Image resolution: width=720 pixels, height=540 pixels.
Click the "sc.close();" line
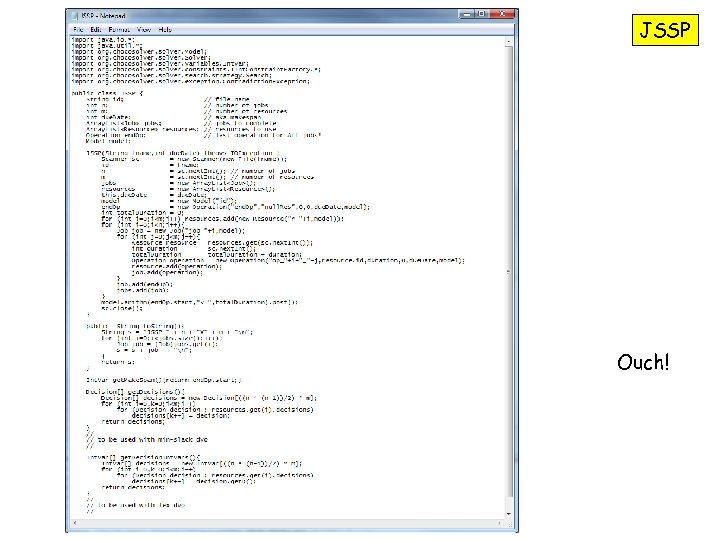(122, 308)
